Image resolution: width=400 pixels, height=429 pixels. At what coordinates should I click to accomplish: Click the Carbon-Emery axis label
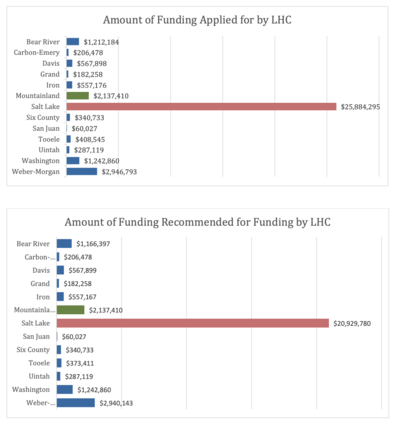point(37,53)
